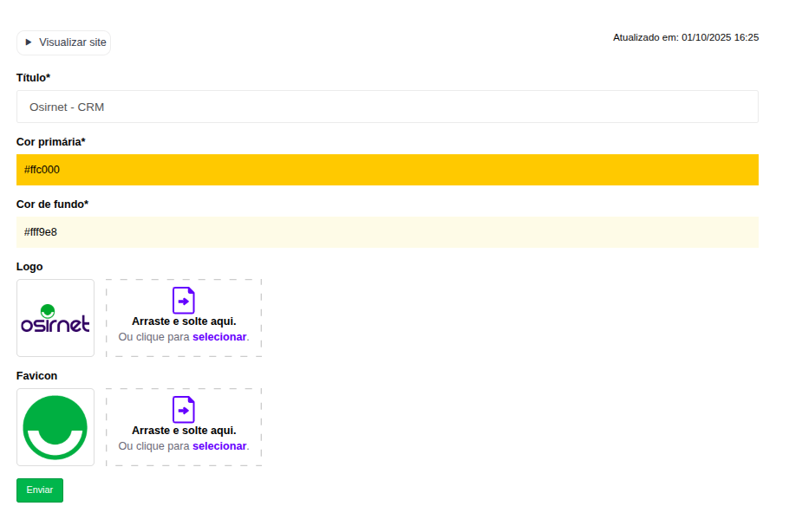The width and height of the screenshot is (789, 532).
Task: Click the upload file icon in Logo dropzone
Action: coord(184,300)
